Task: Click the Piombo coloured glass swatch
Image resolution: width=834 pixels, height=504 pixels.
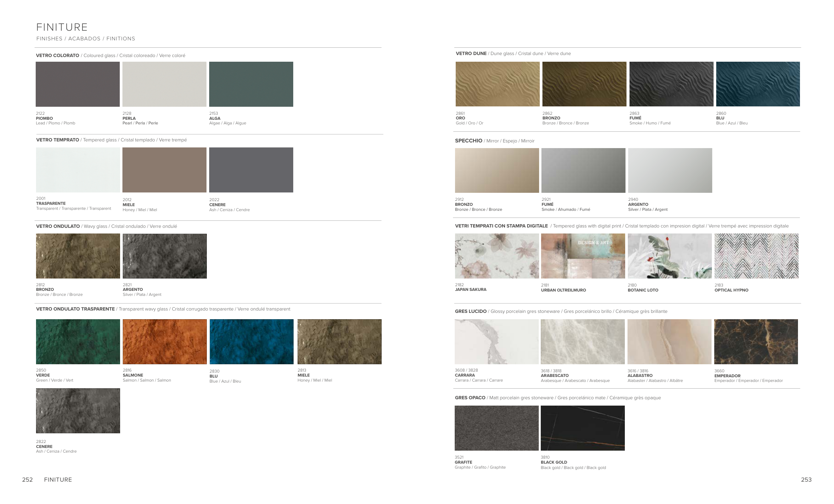Action: click(77, 84)
